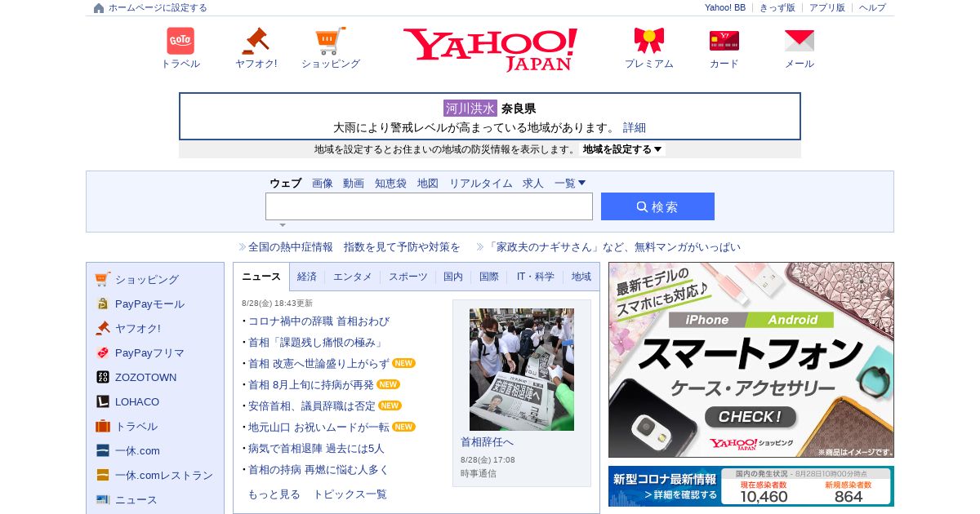
Task: Switch to the 地域 news tab
Action: (x=581, y=277)
